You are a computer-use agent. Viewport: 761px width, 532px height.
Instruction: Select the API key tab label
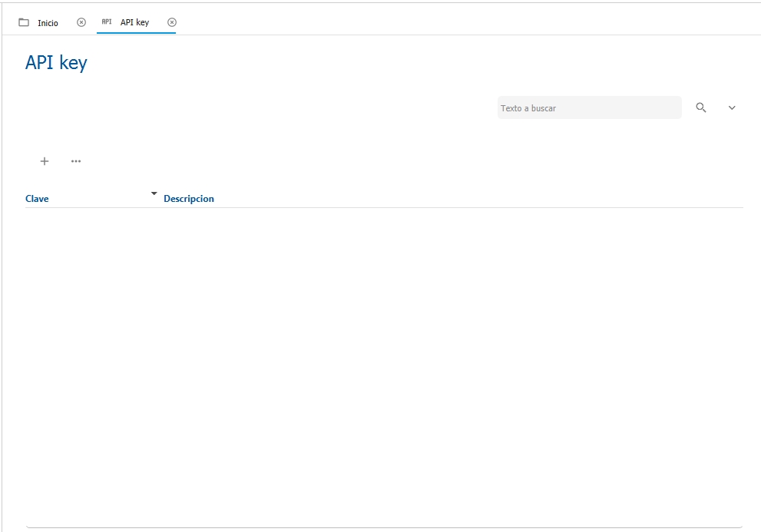click(x=134, y=22)
